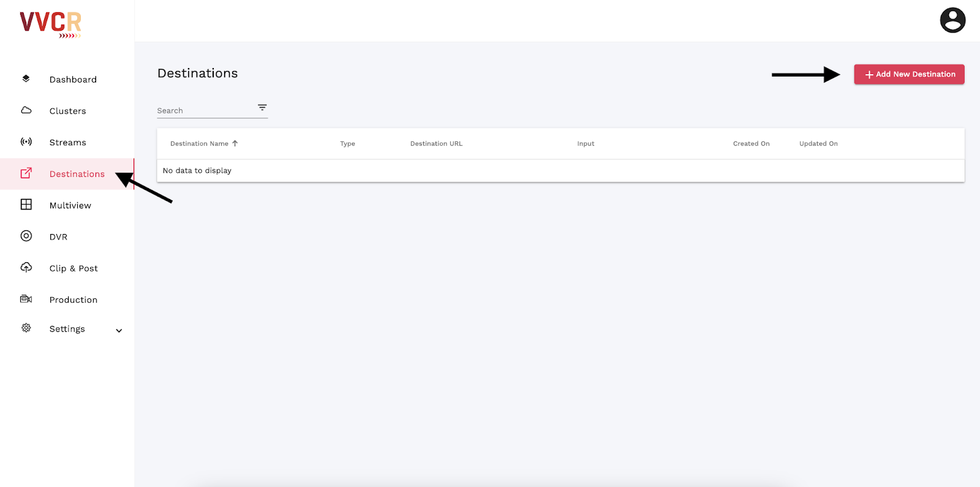
Task: Toggle sort arrow on Destination Name
Action: coord(235,143)
